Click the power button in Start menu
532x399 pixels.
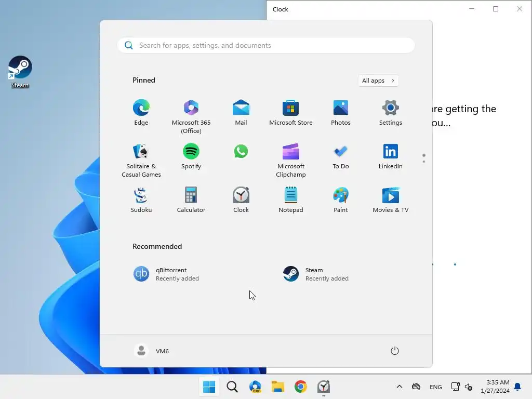coord(395,351)
